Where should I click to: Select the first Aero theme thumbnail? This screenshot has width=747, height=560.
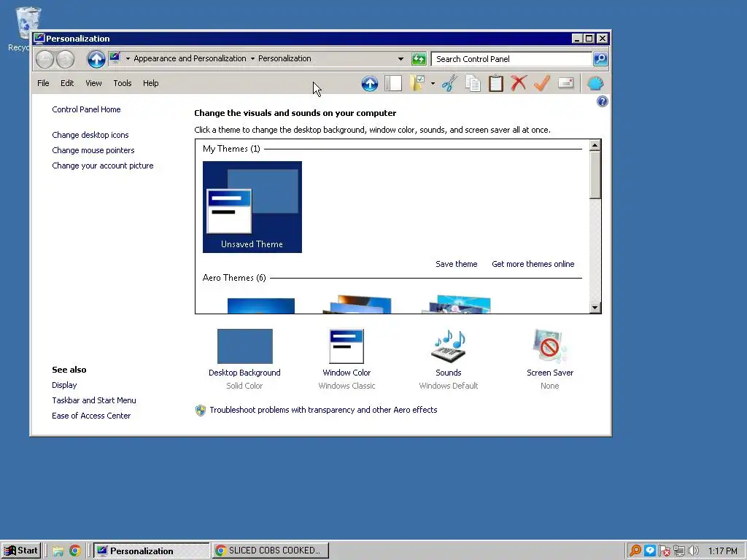coord(261,306)
